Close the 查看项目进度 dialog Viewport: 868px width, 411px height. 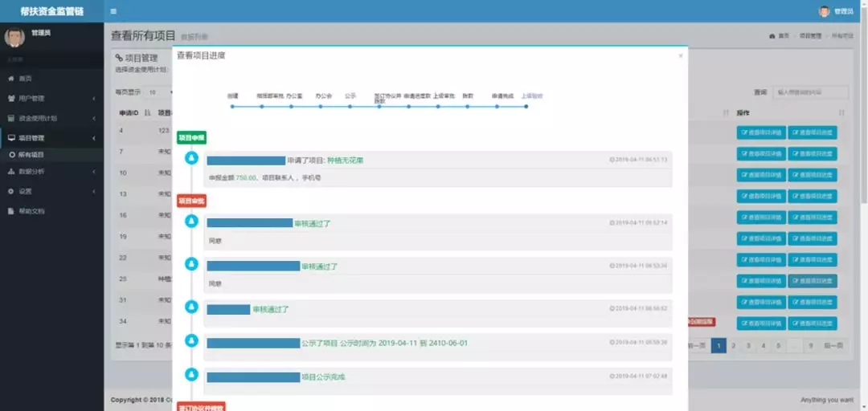point(681,56)
